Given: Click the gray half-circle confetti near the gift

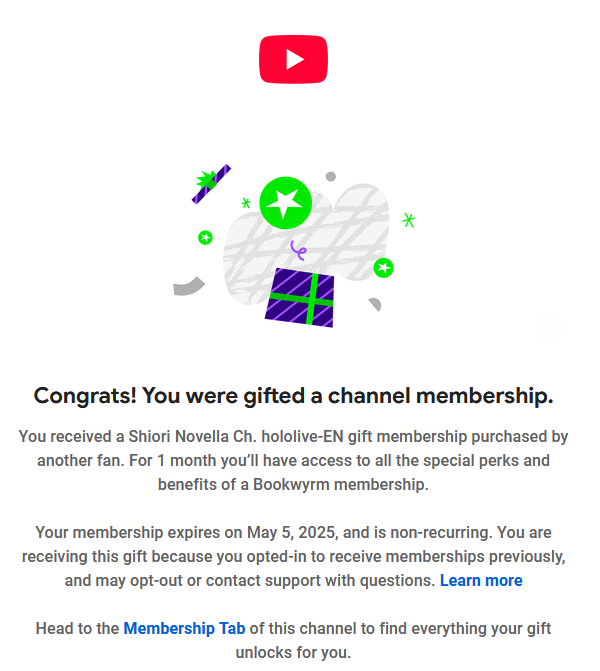Looking at the screenshot, I should 375,304.
